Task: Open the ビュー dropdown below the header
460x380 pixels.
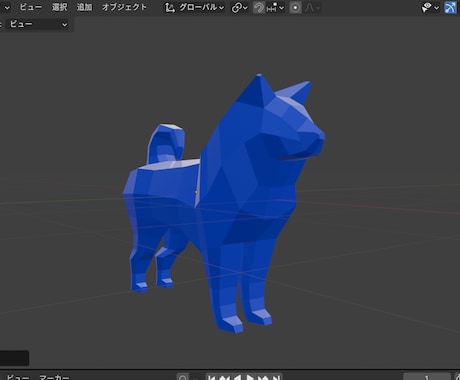Action: 38,24
